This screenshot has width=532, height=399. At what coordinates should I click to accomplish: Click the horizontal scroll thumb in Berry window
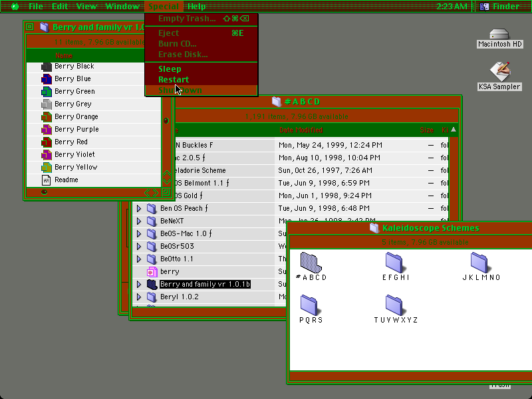tap(44, 192)
